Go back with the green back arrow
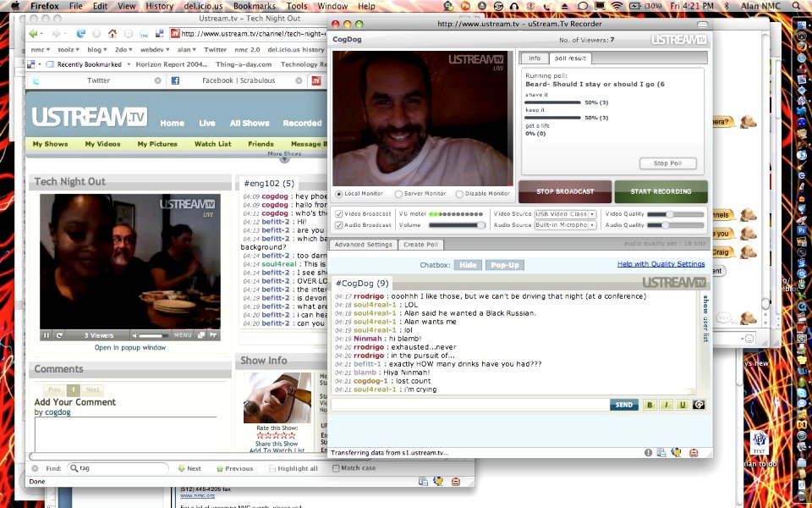This screenshot has width=812, height=508. click(35, 34)
